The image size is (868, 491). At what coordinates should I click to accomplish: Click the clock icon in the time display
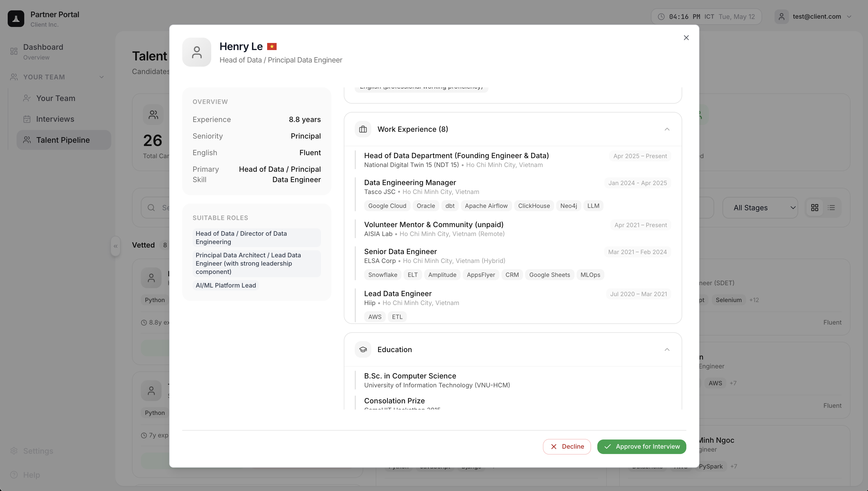coord(661,17)
